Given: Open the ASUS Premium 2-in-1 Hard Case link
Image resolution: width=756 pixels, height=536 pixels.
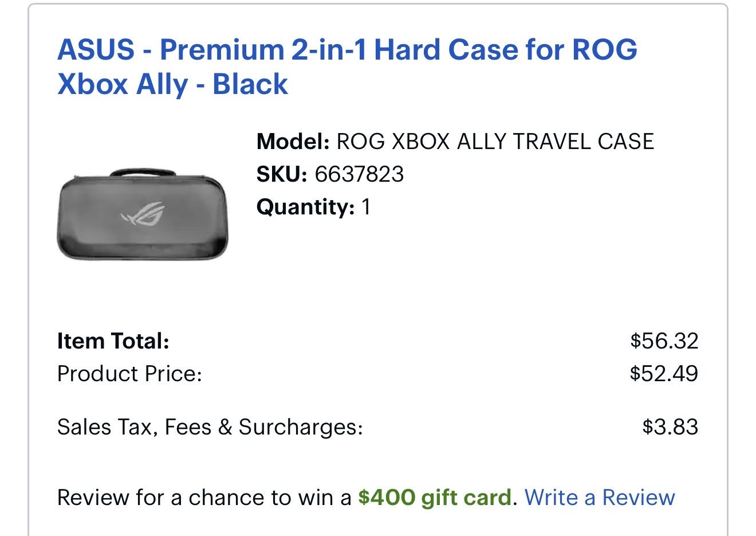Looking at the screenshot, I should (347, 50).
